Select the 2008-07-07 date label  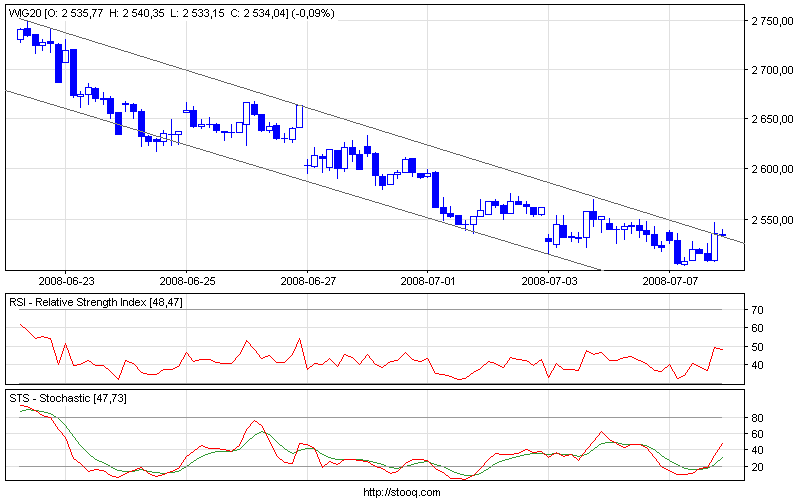tap(670, 281)
